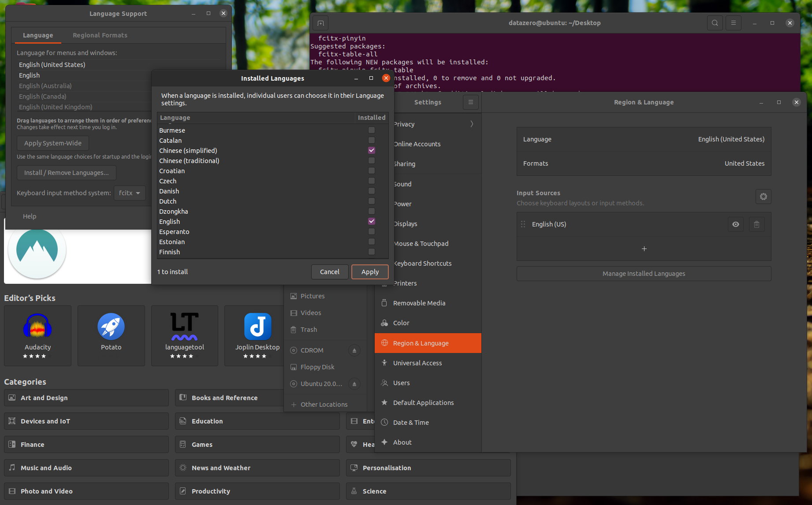Preview English (US) keyboard layout
This screenshot has width=812, height=505.
pyautogui.click(x=736, y=224)
